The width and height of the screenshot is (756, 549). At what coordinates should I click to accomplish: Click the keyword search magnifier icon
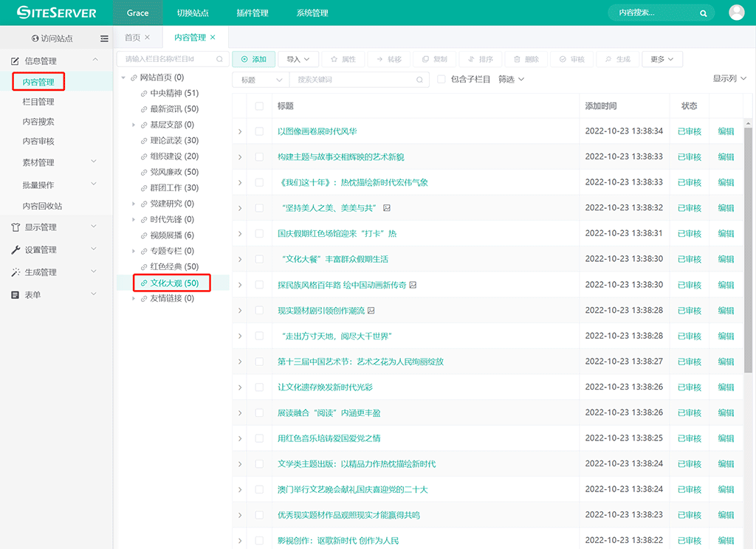pos(420,80)
